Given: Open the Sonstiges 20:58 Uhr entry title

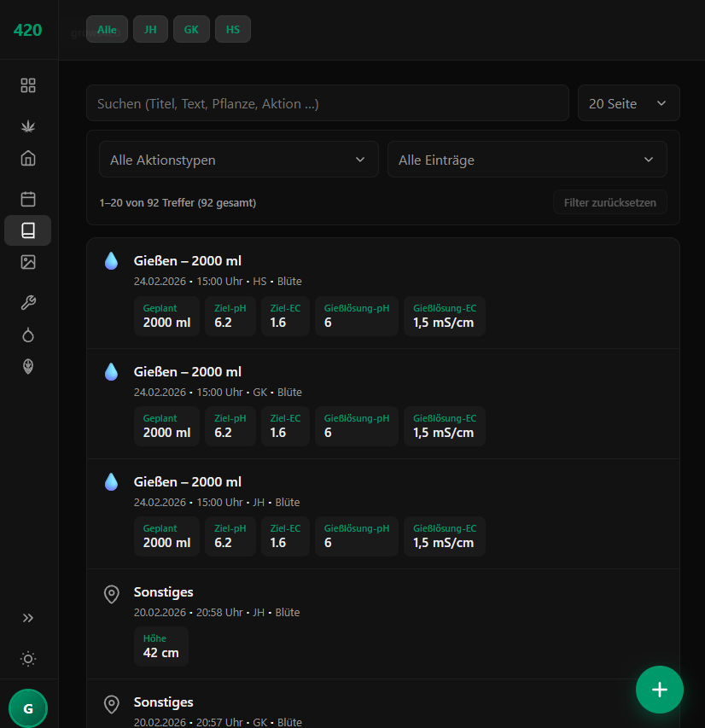Looking at the screenshot, I should [x=164, y=592].
